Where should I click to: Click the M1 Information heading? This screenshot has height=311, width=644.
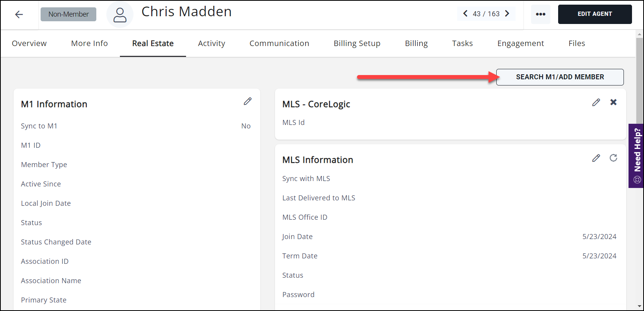pyautogui.click(x=54, y=104)
